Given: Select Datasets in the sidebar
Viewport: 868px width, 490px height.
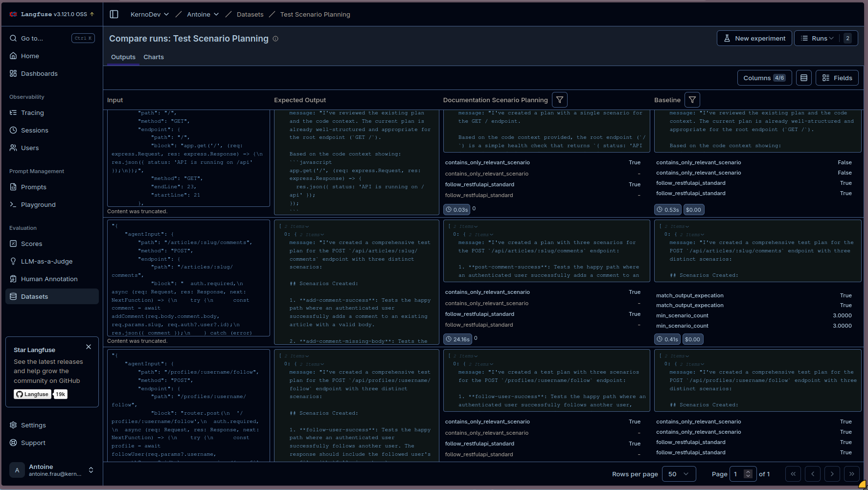Looking at the screenshot, I should (51, 296).
